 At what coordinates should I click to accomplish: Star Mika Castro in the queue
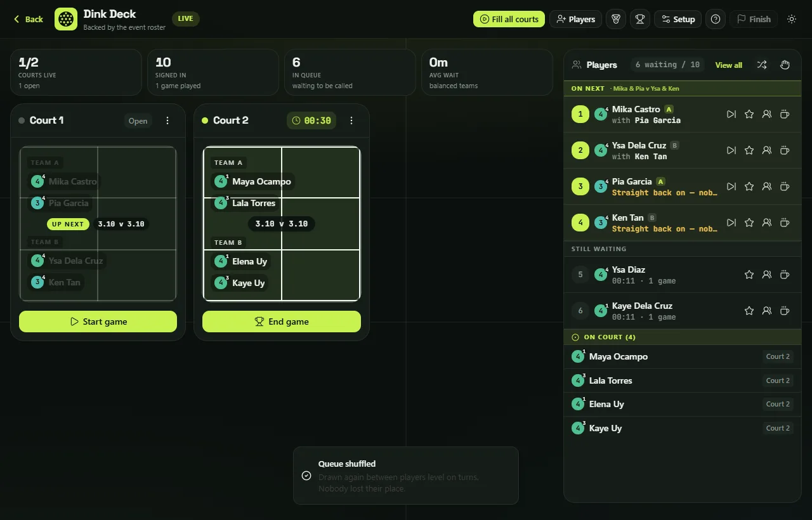tap(749, 114)
